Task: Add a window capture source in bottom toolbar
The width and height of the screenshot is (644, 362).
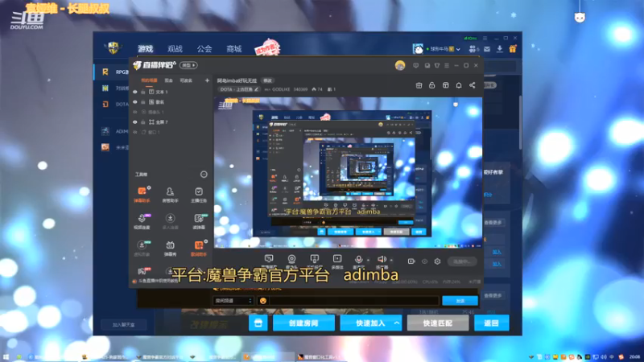Action: [x=269, y=261]
